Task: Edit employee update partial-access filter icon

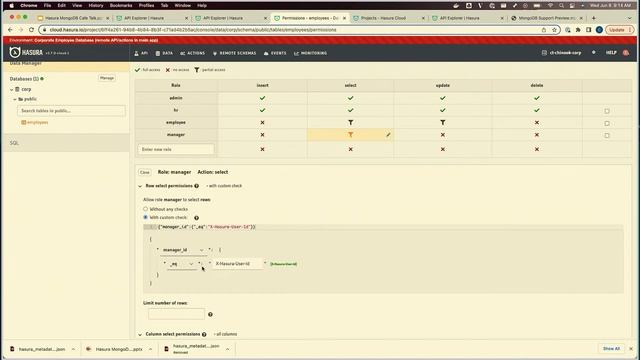Action: pos(443,122)
